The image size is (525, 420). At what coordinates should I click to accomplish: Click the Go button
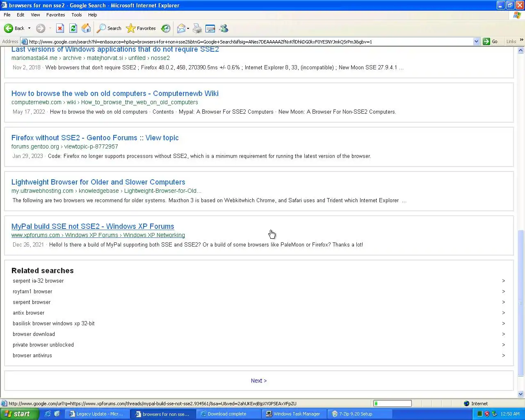[491, 41]
